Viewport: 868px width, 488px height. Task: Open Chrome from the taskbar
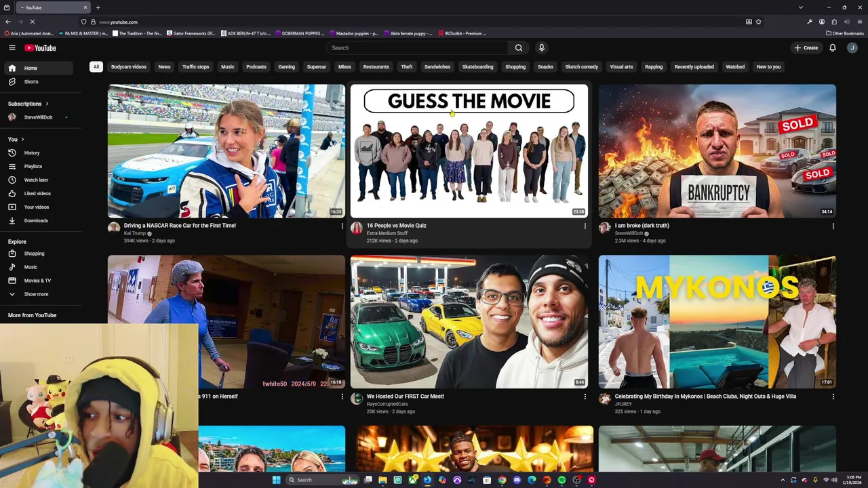coord(502,480)
